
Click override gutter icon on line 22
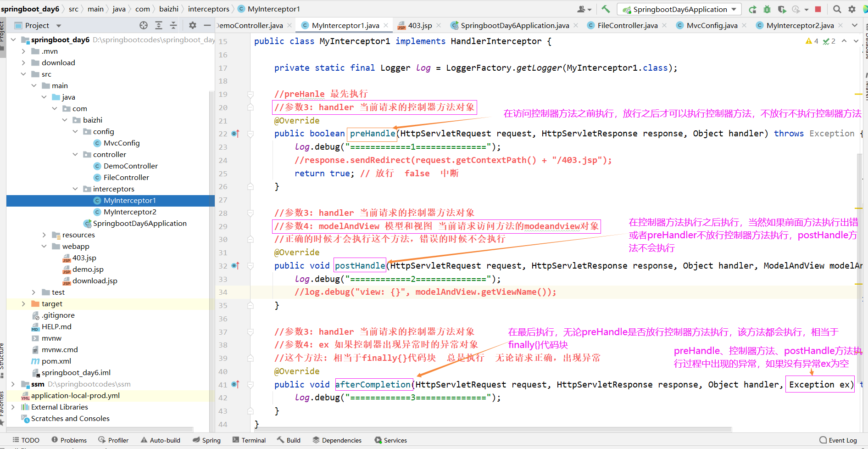pyautogui.click(x=235, y=134)
